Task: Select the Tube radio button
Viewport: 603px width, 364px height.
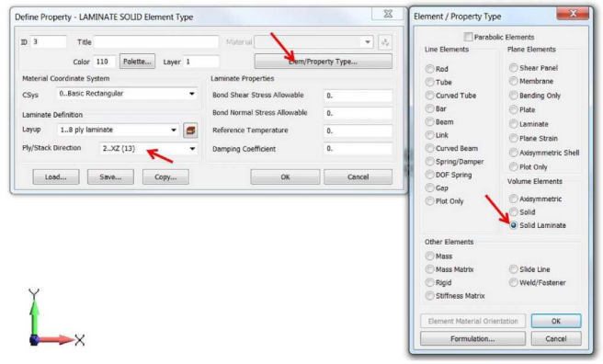Action: pyautogui.click(x=429, y=82)
